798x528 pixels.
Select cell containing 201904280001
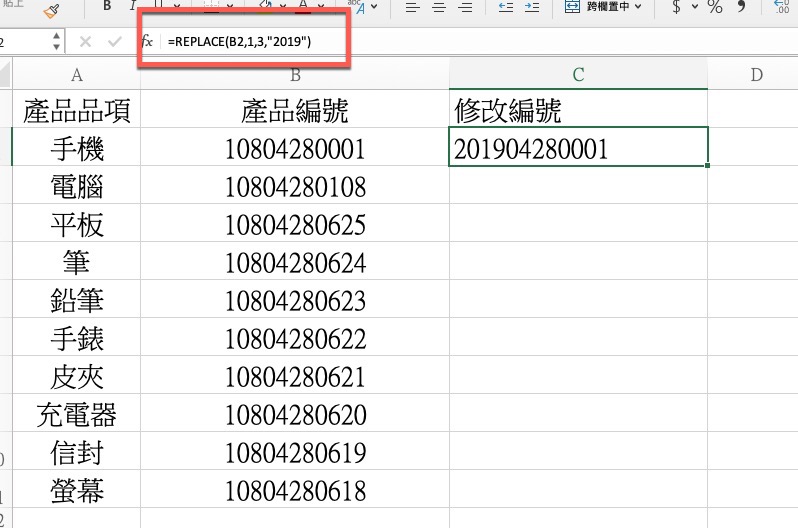(x=579, y=147)
